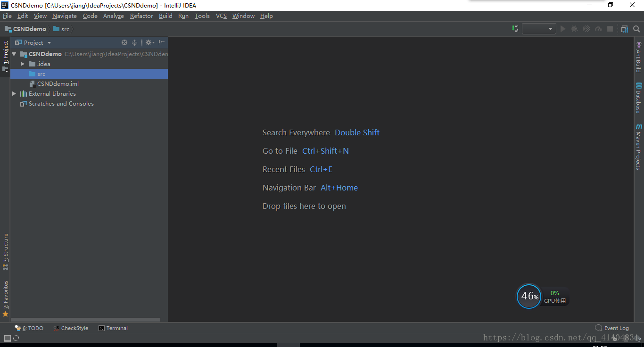
Task: Click src breadcrumb in navigation bar
Action: click(x=61, y=29)
